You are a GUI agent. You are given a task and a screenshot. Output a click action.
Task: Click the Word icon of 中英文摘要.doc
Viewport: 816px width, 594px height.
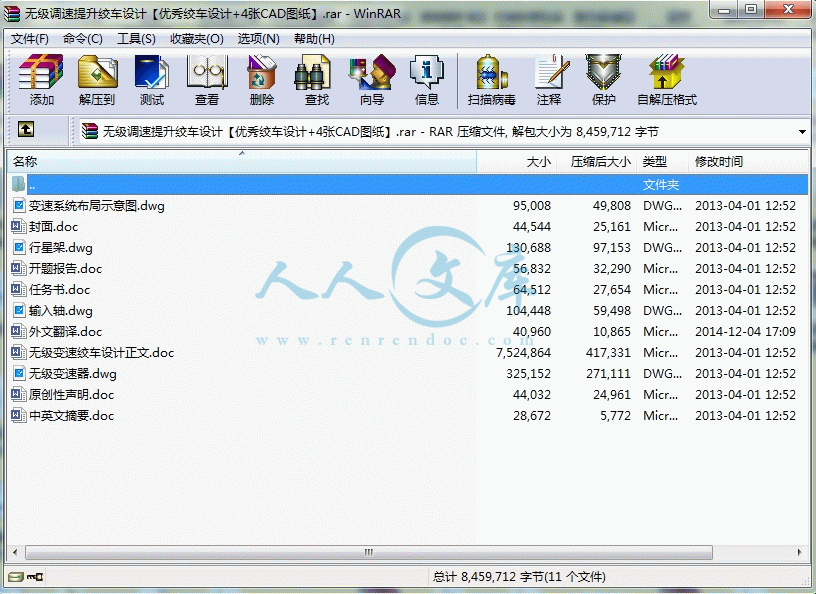click(19, 415)
